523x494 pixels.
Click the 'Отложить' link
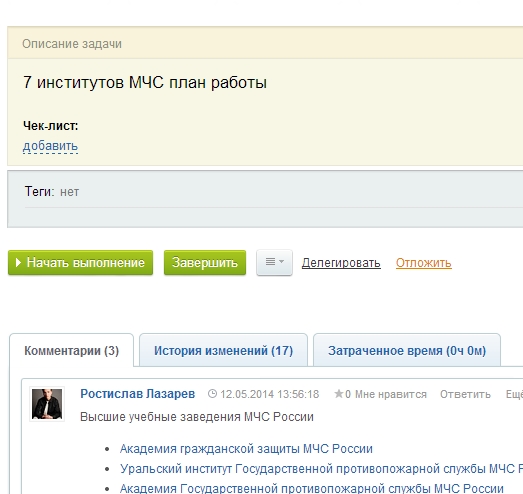click(424, 263)
